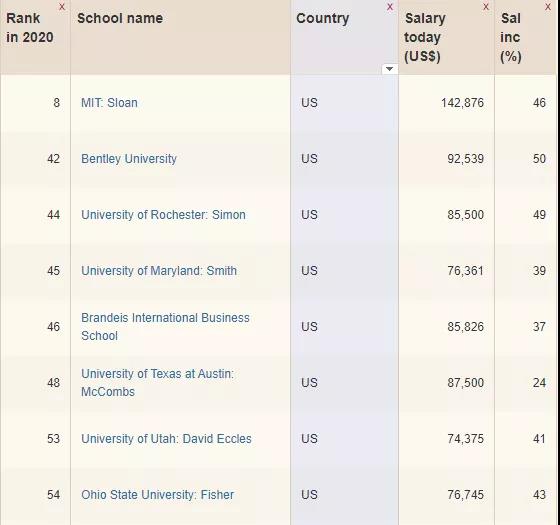
Task: Sort by the Rank in 2020 header
Action: tap(30, 28)
